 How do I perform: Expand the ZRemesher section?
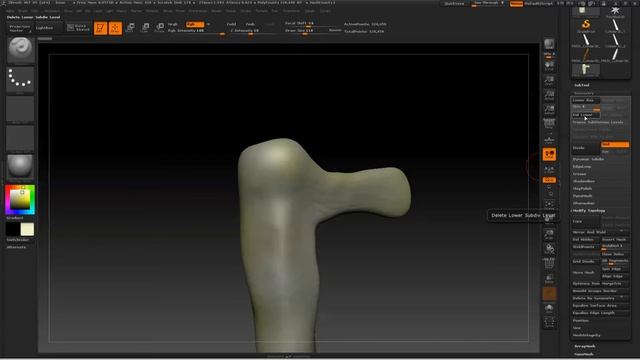(584, 203)
